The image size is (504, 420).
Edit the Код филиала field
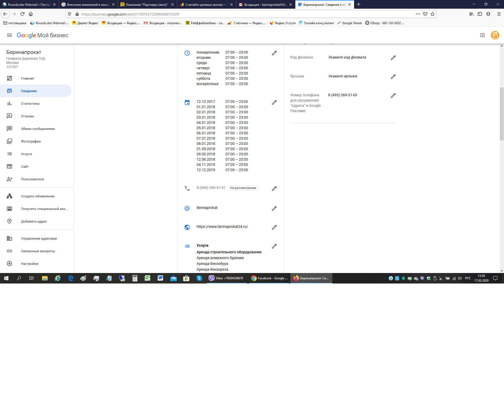(393, 58)
